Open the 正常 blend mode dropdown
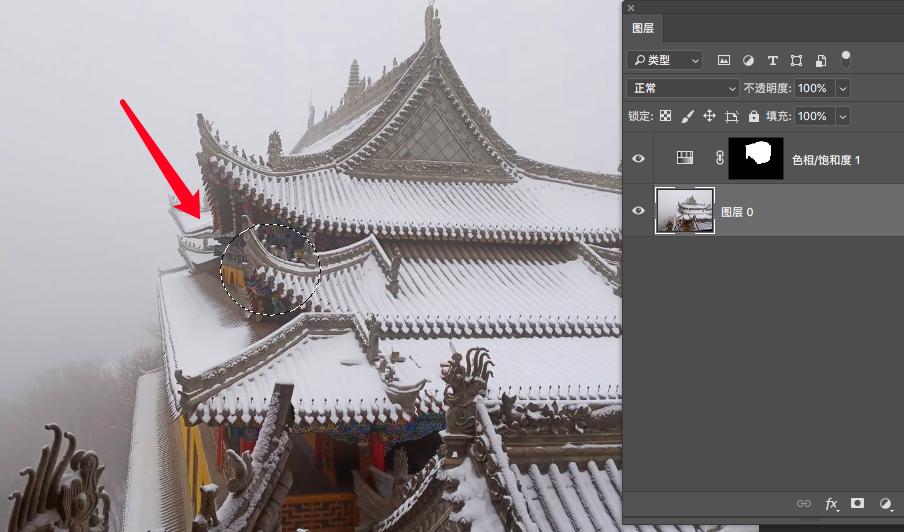This screenshot has height=532, width=904. (683, 88)
